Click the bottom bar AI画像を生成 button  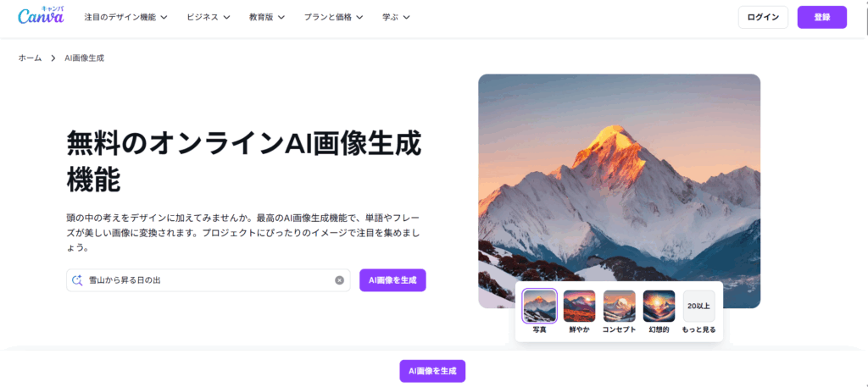tap(432, 371)
